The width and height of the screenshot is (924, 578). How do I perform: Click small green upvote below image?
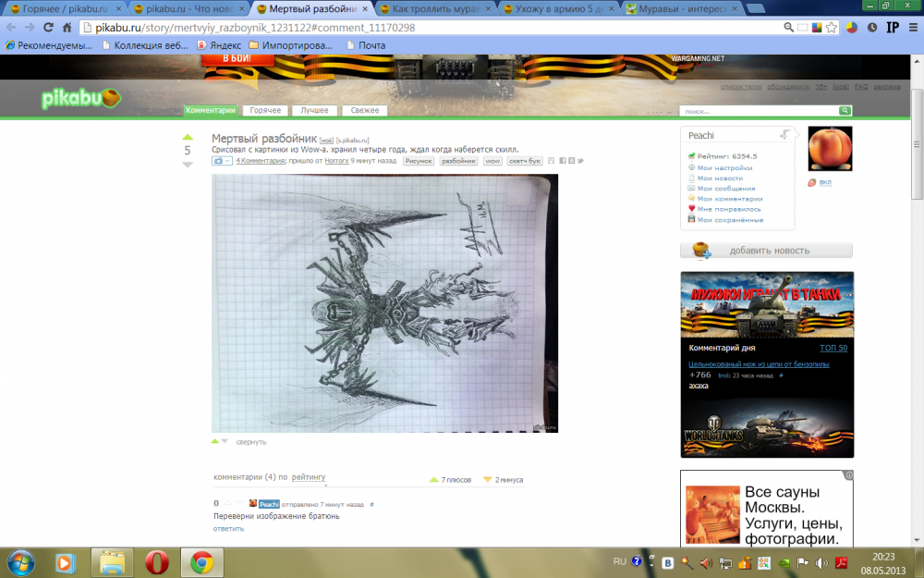click(x=215, y=441)
